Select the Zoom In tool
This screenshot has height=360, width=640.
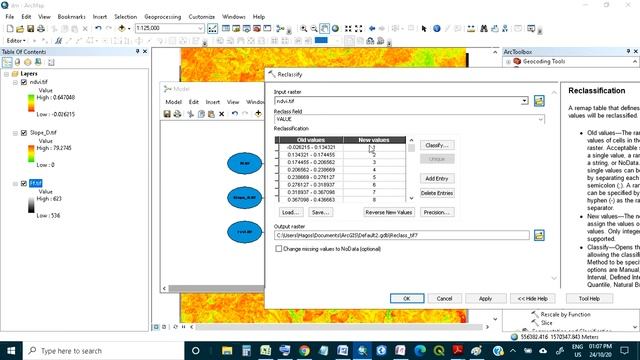tap(304, 29)
